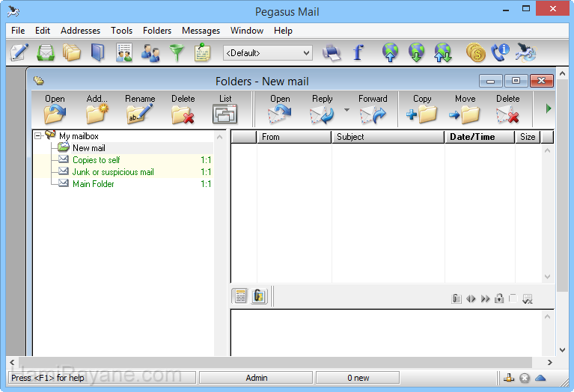Image resolution: width=574 pixels, height=392 pixels.
Task: Click the horizontal scrollbar right arrow
Action: [x=549, y=362]
